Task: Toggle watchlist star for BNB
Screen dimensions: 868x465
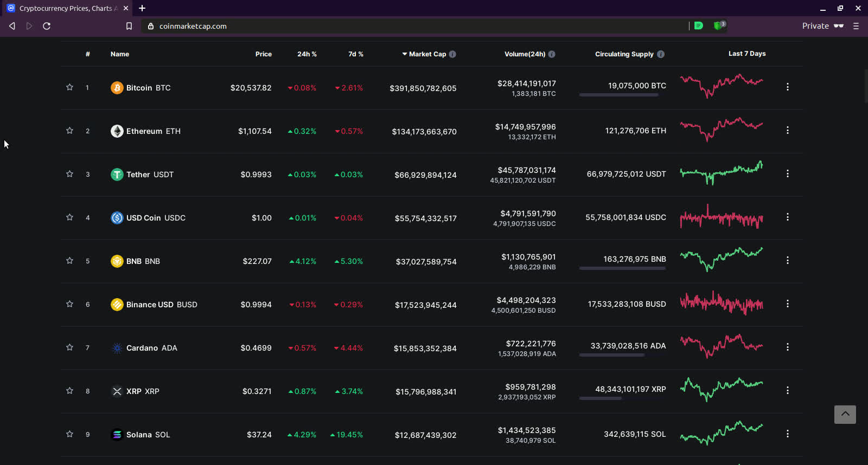Action: coord(69,261)
